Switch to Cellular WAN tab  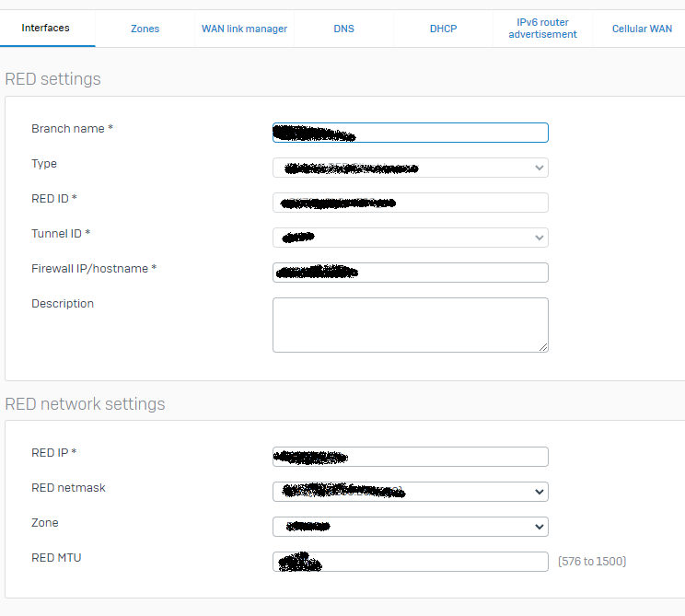[x=642, y=29]
